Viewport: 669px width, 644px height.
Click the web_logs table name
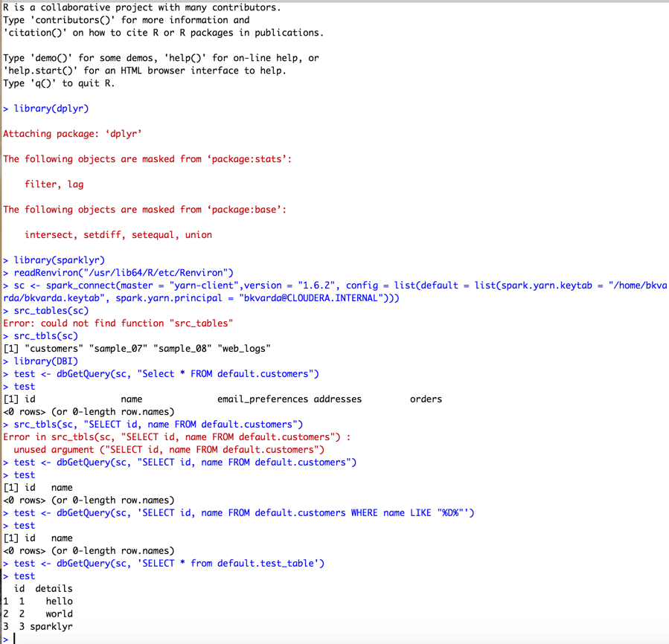pos(246,348)
